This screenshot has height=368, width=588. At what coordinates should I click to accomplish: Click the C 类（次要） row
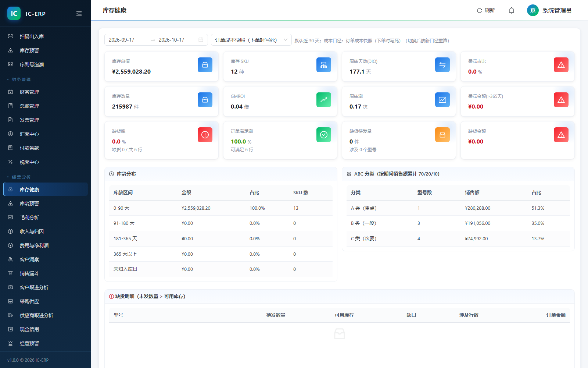point(458,238)
